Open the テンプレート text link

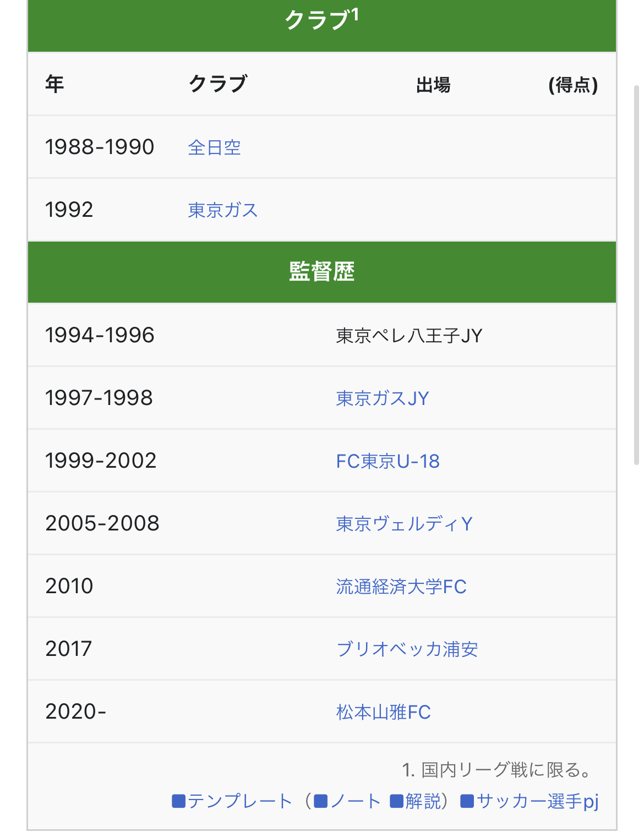239,801
